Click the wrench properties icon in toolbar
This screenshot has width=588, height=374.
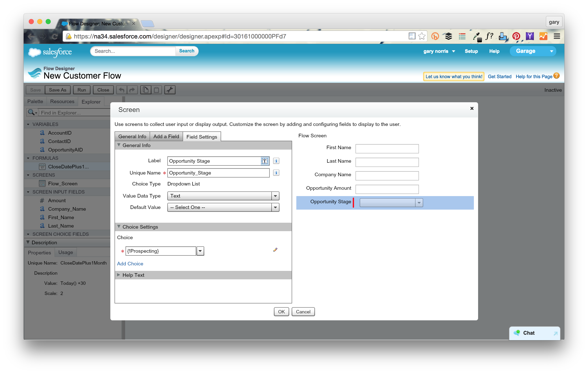pos(170,90)
